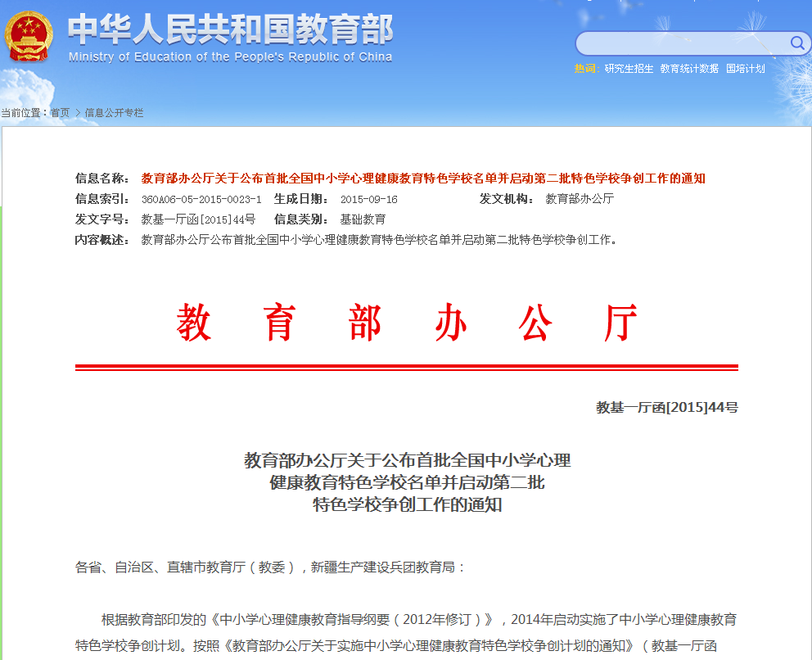Click the 中华人民共和国教育部 site title
The image size is (812, 660).
tap(231, 29)
